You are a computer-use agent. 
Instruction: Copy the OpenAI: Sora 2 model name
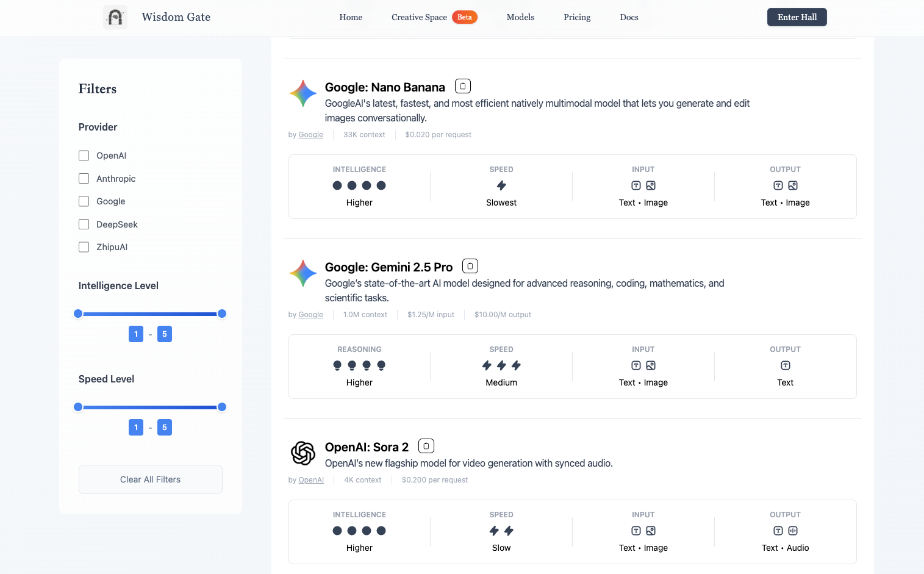(x=426, y=447)
